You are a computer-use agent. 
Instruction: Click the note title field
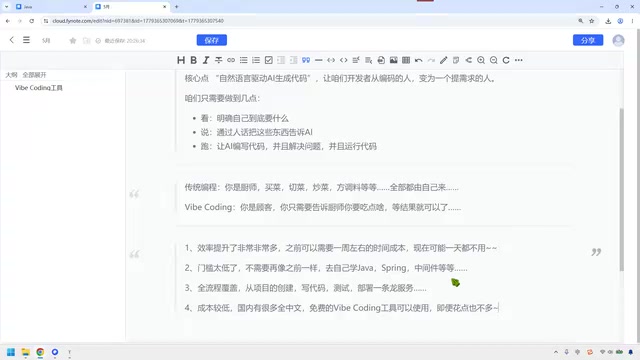(46, 40)
